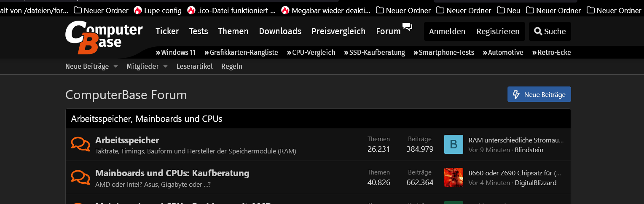Open DigitalBlizzard's avatar picture
Screen dimensions: 644x204
(453, 177)
